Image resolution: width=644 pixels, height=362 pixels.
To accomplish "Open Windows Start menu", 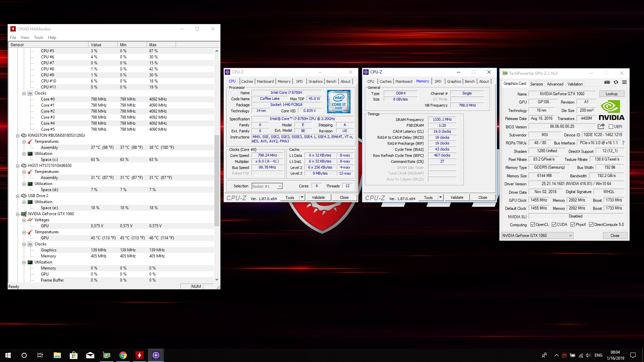I will pyautogui.click(x=8, y=355).
